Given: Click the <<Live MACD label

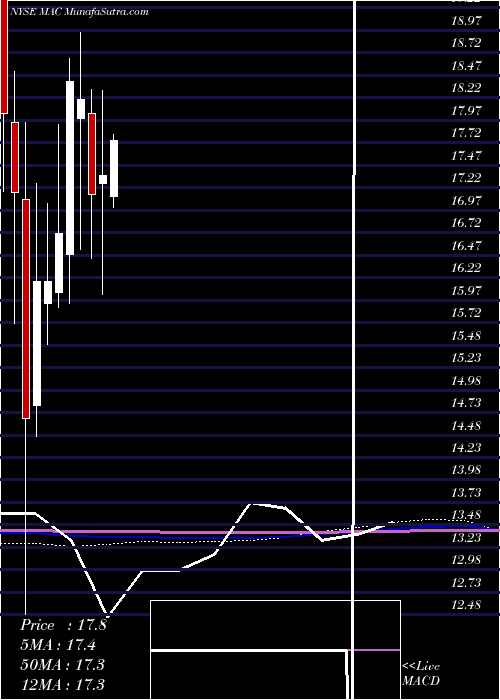Looking at the screenshot, I should pos(421,674).
